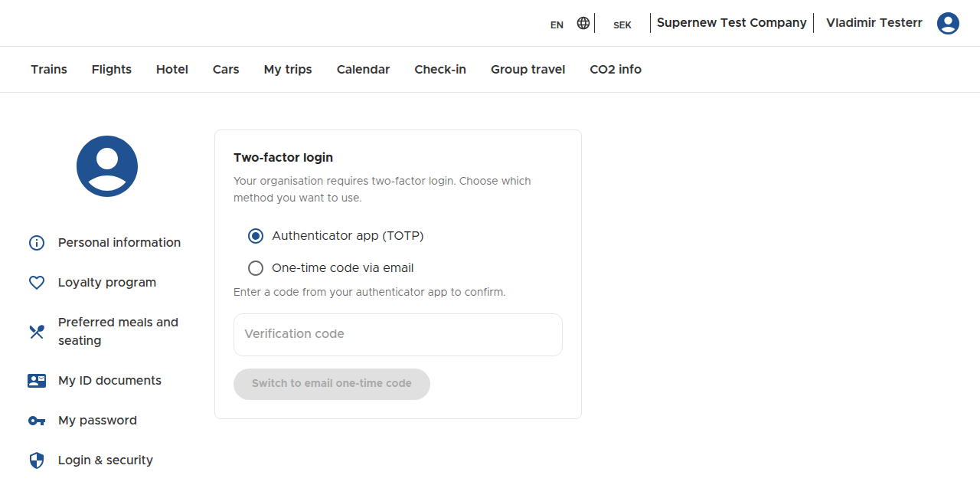Viewport: 980px width, 485px height.
Task: Click Switch to email one-time code button
Action: (332, 384)
